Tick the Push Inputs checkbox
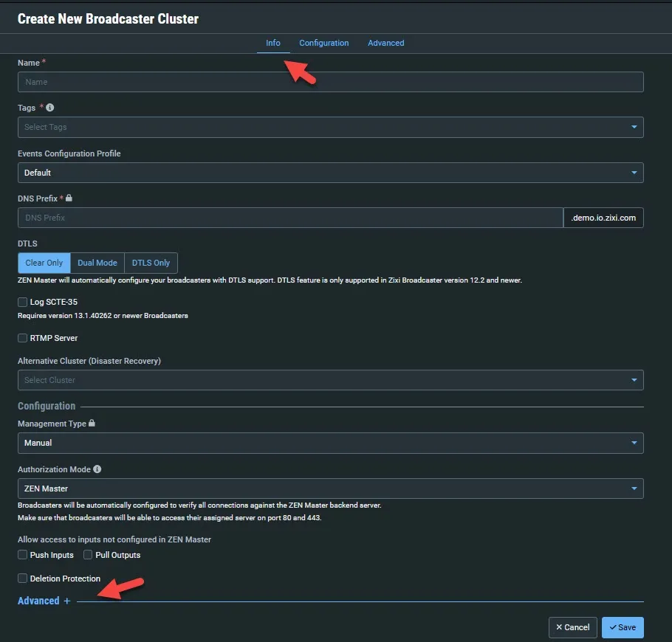 pyautogui.click(x=23, y=555)
